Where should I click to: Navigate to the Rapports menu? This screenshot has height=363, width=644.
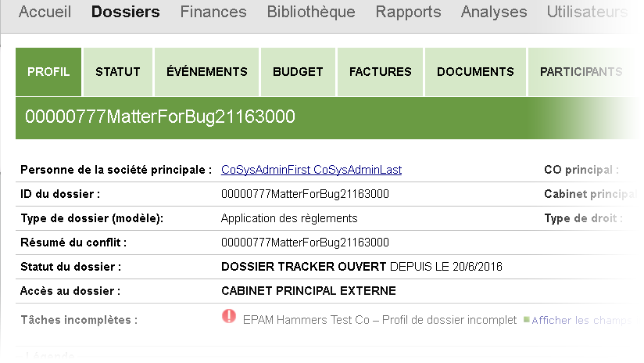click(x=408, y=12)
